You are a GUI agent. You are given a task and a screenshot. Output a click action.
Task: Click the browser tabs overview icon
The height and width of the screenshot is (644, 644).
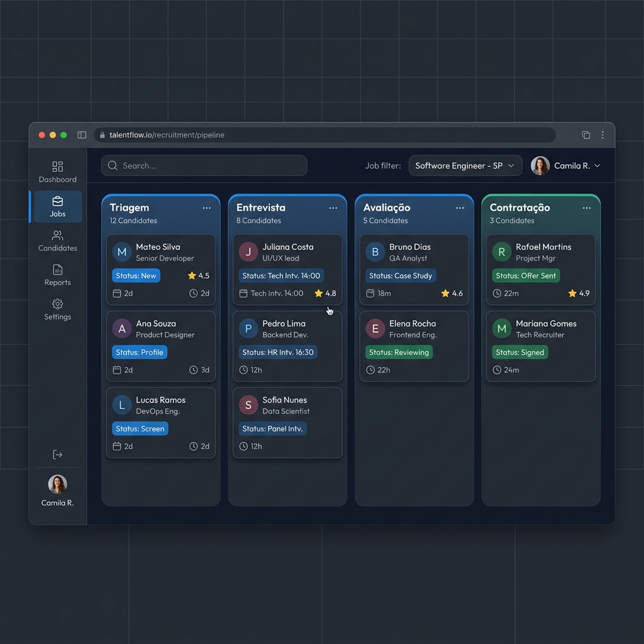pos(586,135)
